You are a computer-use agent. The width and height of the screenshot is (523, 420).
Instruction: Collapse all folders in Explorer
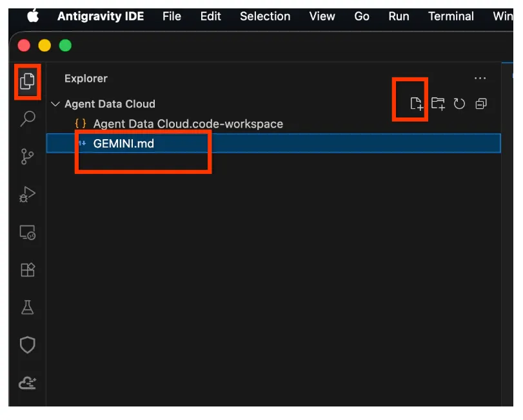[x=480, y=104]
